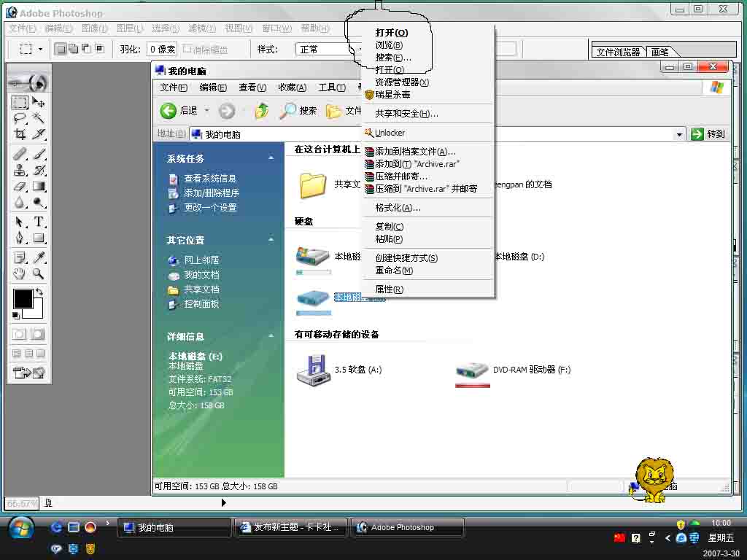Open the 添加/删除程序 link
This screenshot has height=560, width=747.
point(212,192)
